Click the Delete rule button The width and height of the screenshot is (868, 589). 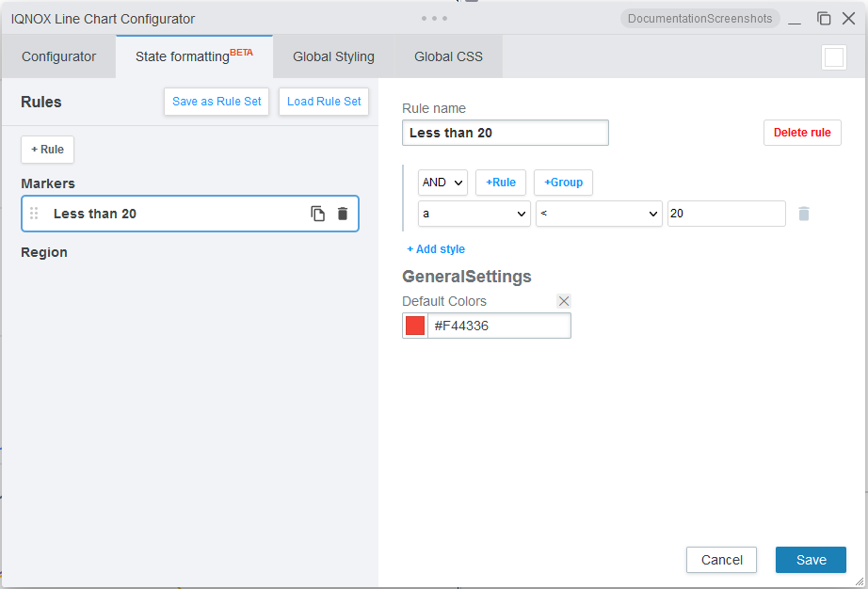[x=802, y=133]
